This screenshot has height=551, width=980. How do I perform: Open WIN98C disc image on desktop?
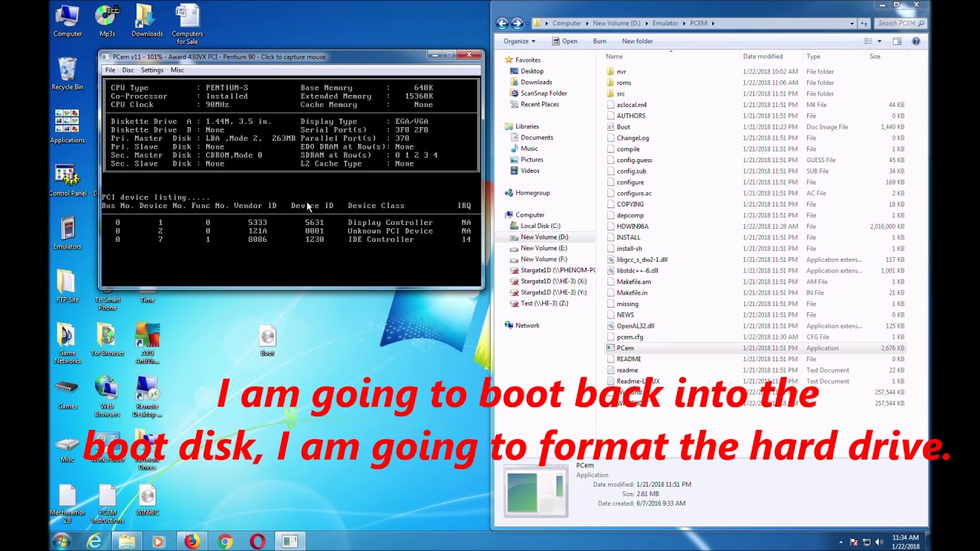[147, 500]
